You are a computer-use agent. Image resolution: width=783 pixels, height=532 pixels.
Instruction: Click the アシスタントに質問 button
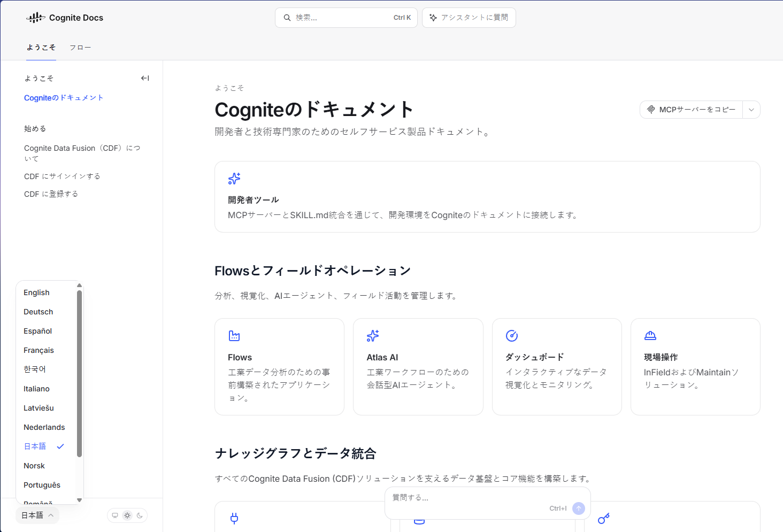coord(469,18)
